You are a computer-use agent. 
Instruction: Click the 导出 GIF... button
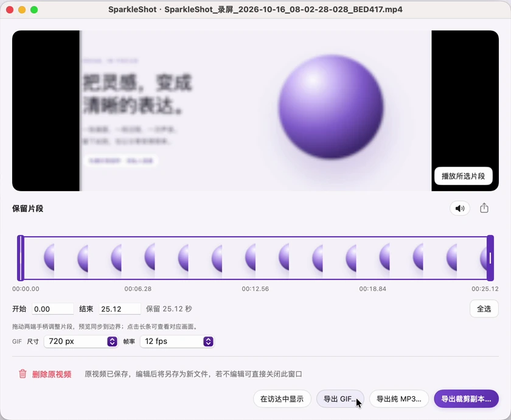click(340, 399)
